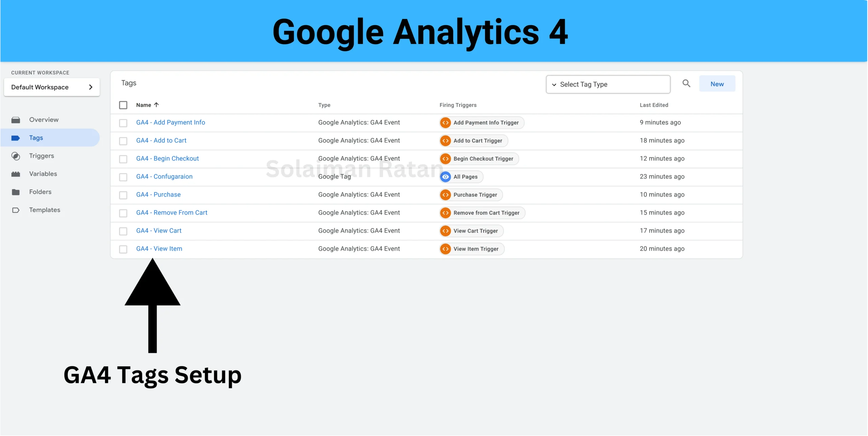Open the Select Tag Type dropdown
The height and width of the screenshot is (436, 868).
coord(608,84)
